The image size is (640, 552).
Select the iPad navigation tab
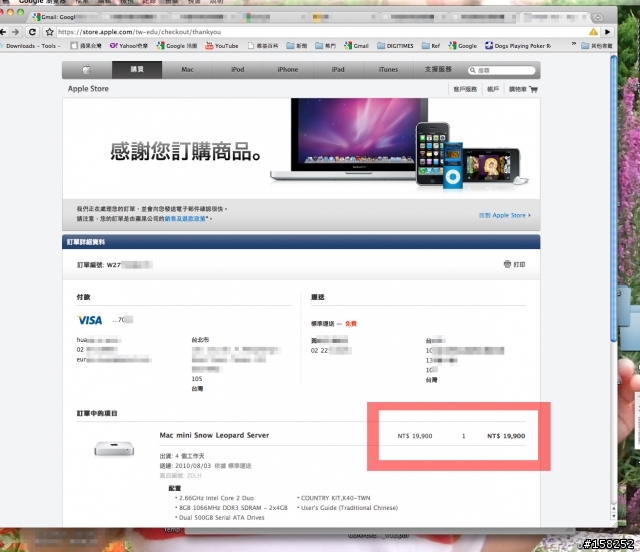coord(338,70)
